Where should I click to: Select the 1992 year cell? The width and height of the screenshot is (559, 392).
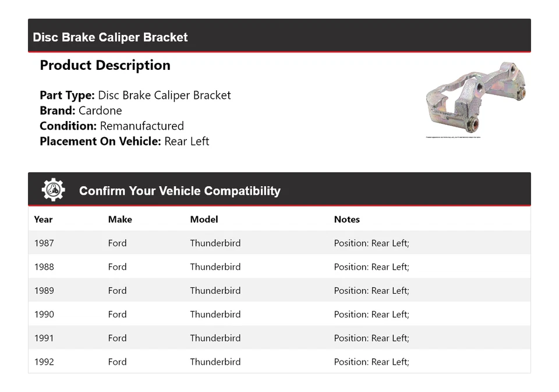44,362
